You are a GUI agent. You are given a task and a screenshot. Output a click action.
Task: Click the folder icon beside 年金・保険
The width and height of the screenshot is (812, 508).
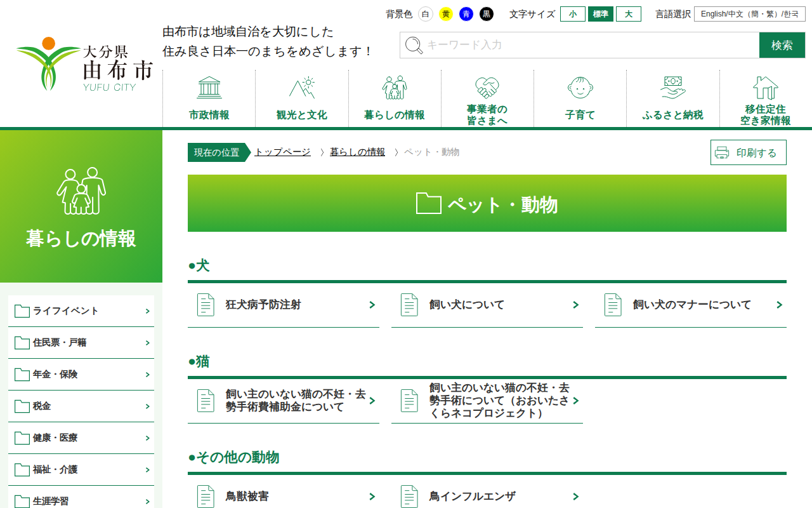click(22, 375)
